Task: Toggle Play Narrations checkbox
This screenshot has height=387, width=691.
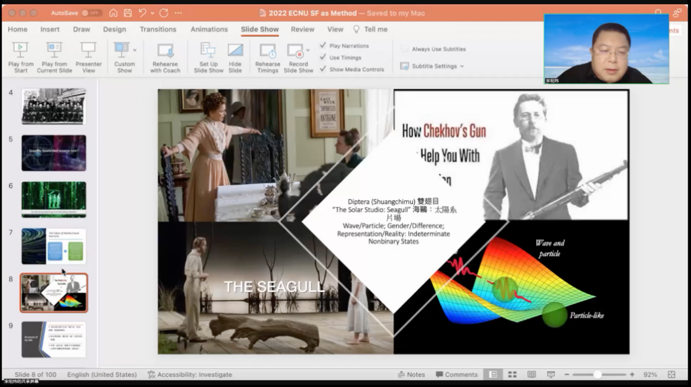Action: (x=323, y=45)
